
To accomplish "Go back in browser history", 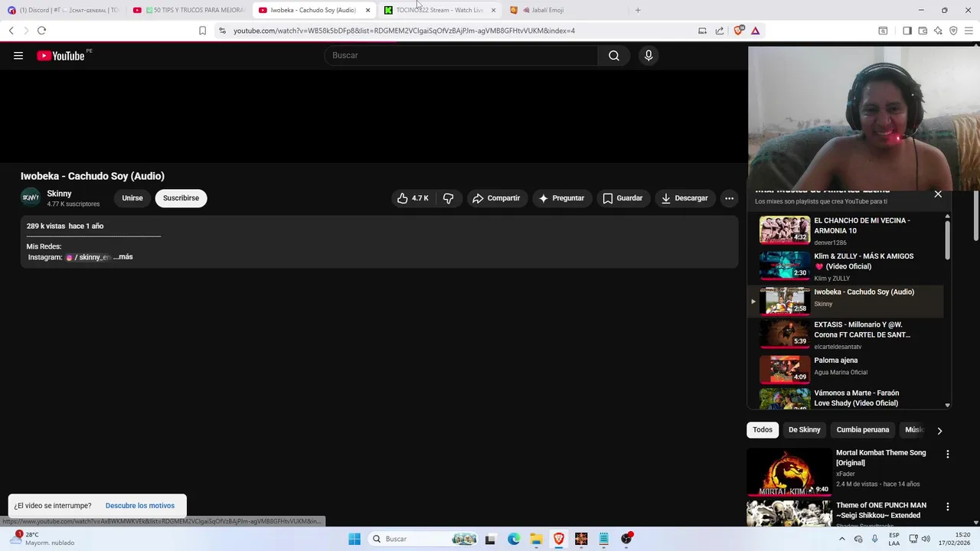I will coord(11,31).
